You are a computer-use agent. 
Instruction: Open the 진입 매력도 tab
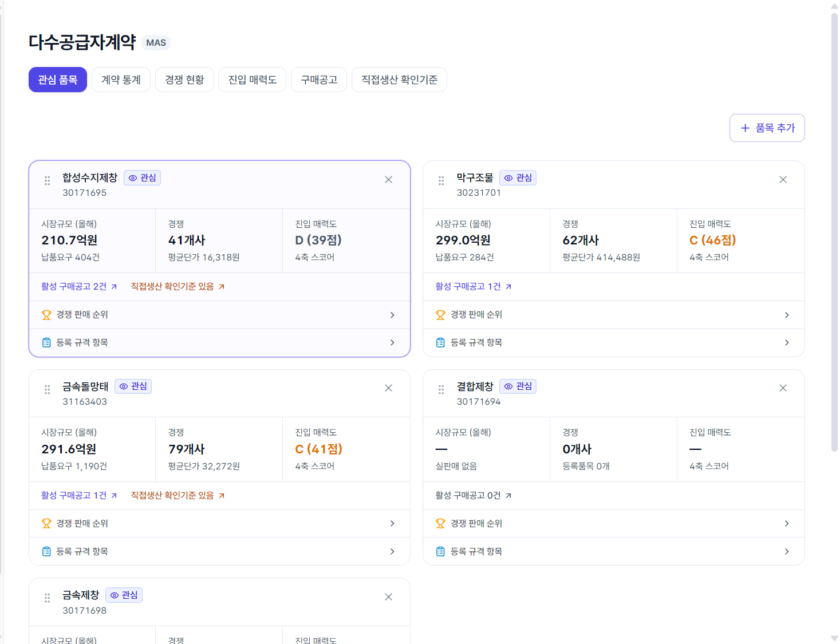click(252, 80)
